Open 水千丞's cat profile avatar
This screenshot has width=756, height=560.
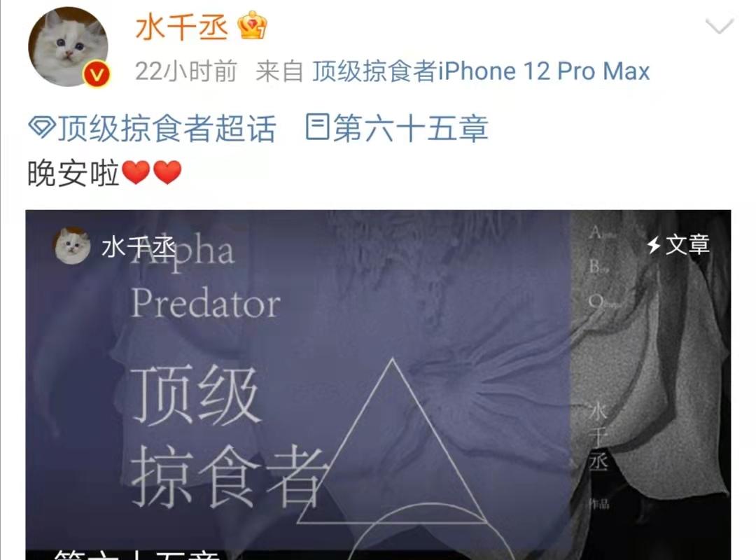click(x=68, y=48)
